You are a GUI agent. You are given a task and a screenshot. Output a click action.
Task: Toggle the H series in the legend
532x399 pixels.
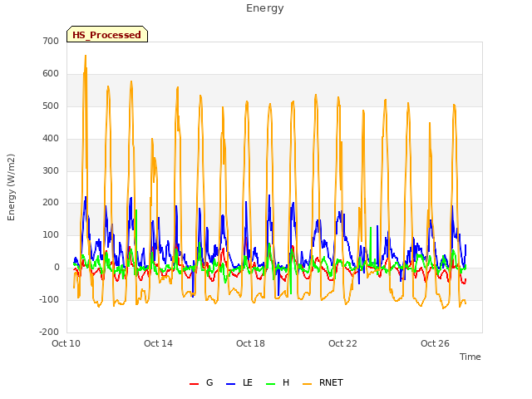278,382
